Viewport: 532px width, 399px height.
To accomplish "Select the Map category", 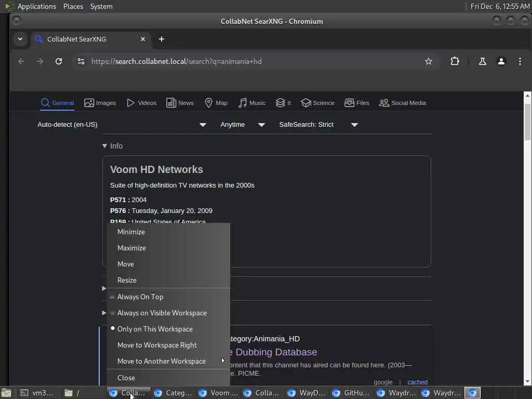I will click(216, 103).
